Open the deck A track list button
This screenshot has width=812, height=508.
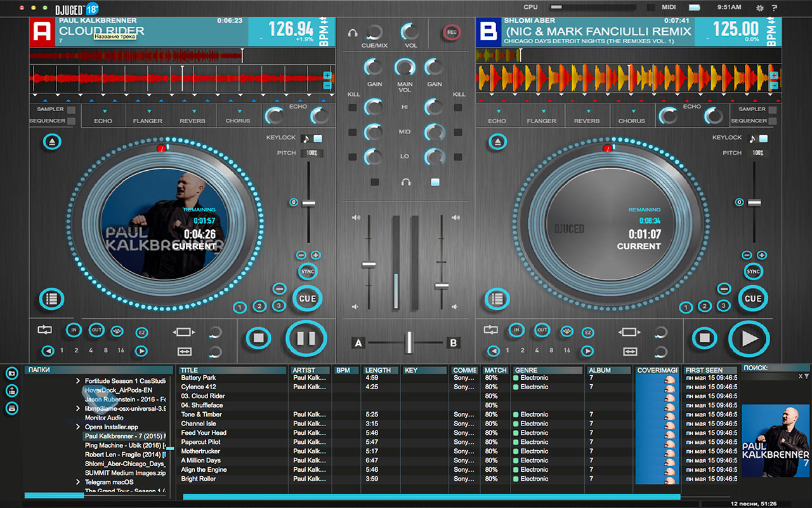coord(51,298)
